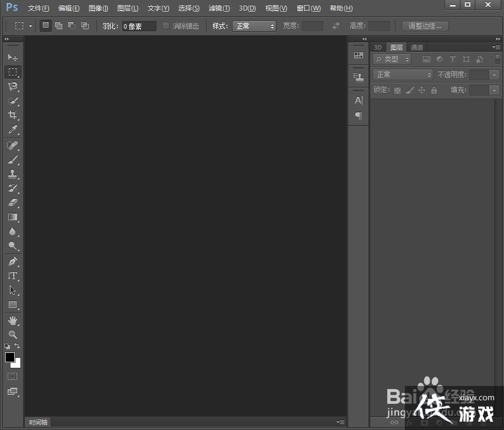Click the 羽化 feather input field
Image resolution: width=504 pixels, height=430 pixels.
tap(139, 26)
